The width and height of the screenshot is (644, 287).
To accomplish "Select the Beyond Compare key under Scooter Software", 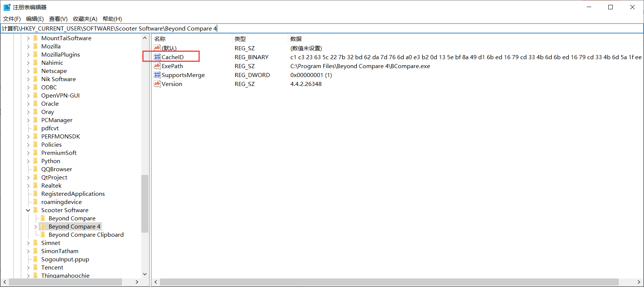I will (x=72, y=218).
